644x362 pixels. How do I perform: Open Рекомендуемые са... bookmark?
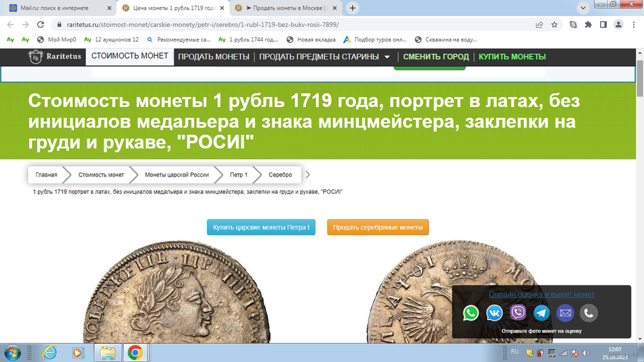pyautogui.click(x=179, y=40)
